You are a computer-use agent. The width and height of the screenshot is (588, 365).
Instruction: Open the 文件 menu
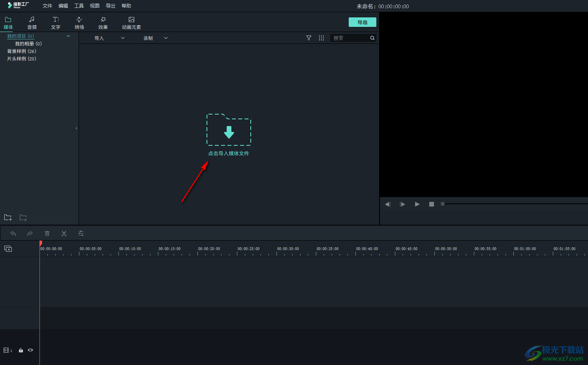pos(47,6)
